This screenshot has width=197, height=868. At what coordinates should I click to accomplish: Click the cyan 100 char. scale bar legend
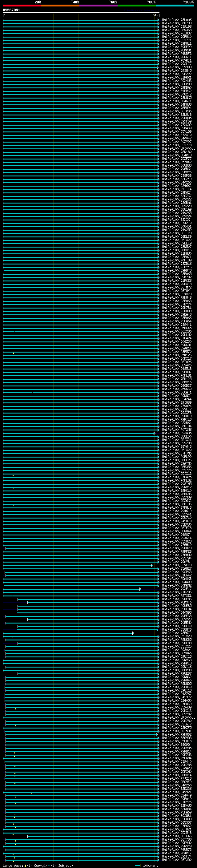pyautogui.click(x=137, y=865)
